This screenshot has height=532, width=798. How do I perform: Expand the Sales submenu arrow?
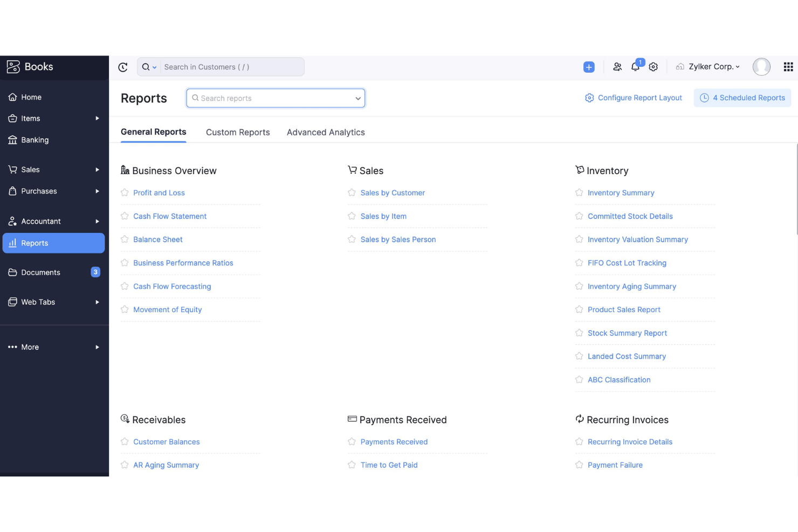coord(97,170)
